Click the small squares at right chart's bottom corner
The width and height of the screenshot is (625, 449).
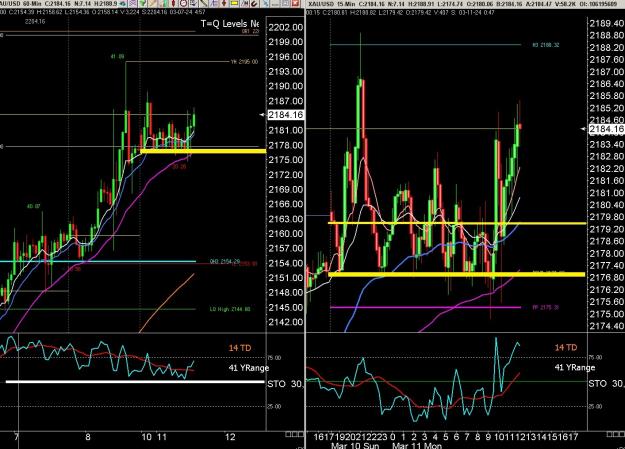616,434
